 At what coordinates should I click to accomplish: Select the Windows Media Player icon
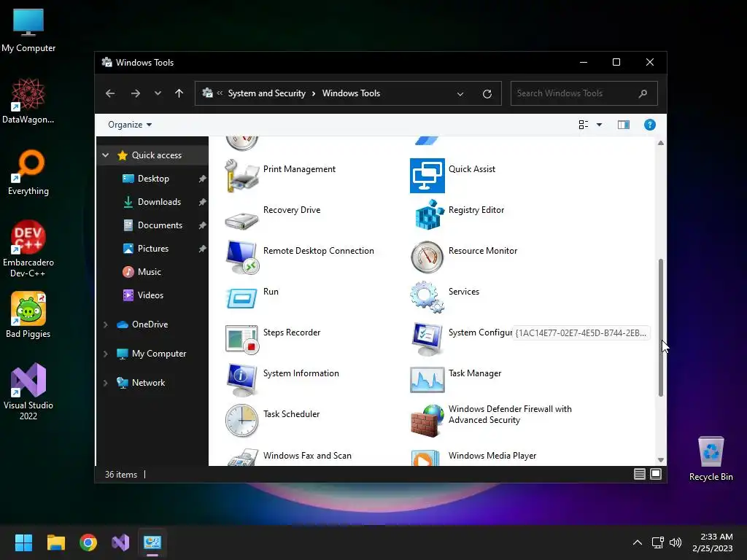(x=425, y=458)
